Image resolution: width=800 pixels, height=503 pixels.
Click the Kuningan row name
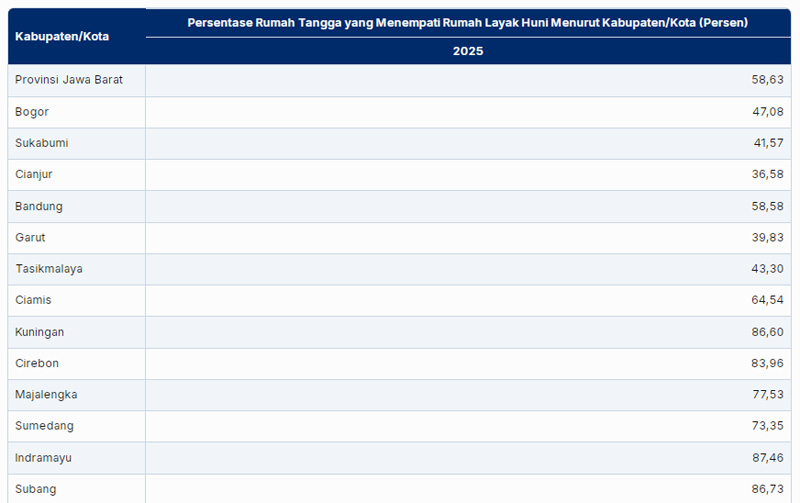(40, 332)
